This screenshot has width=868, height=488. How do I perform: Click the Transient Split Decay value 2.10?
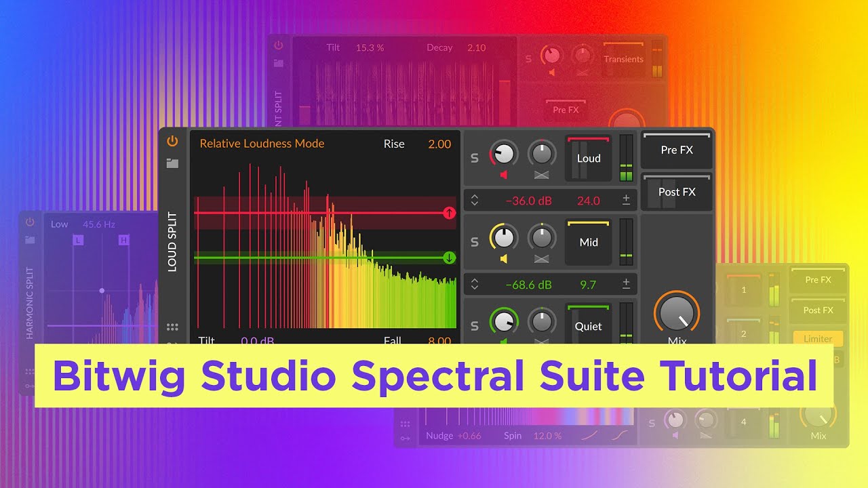[477, 47]
